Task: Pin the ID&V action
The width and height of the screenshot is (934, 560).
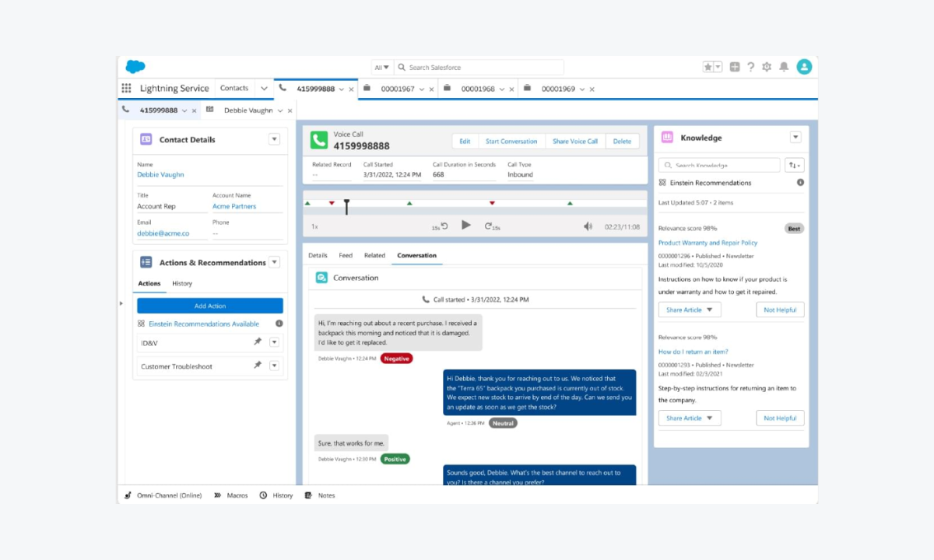Action: [x=258, y=342]
